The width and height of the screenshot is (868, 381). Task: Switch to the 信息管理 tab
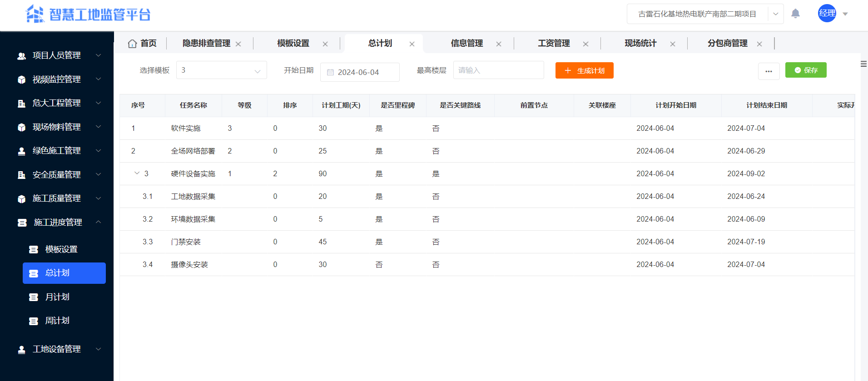click(466, 43)
